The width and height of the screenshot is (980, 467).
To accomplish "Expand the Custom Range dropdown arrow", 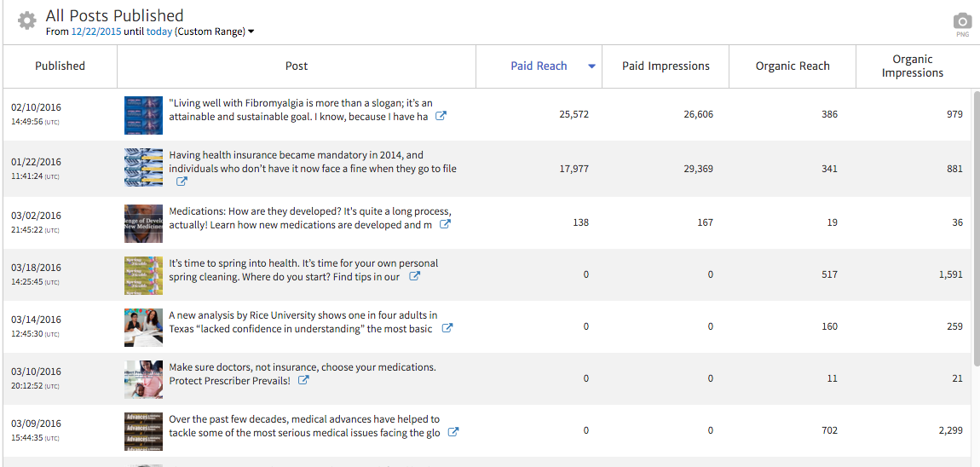I will click(x=251, y=32).
